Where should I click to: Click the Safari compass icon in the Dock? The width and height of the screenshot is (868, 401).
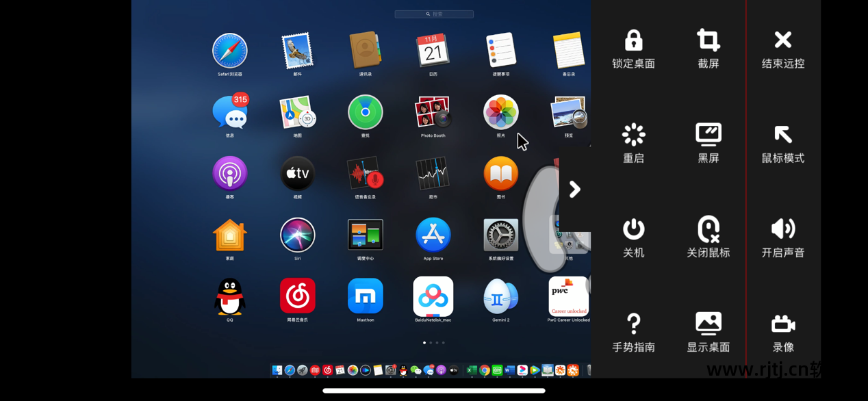pyautogui.click(x=290, y=370)
